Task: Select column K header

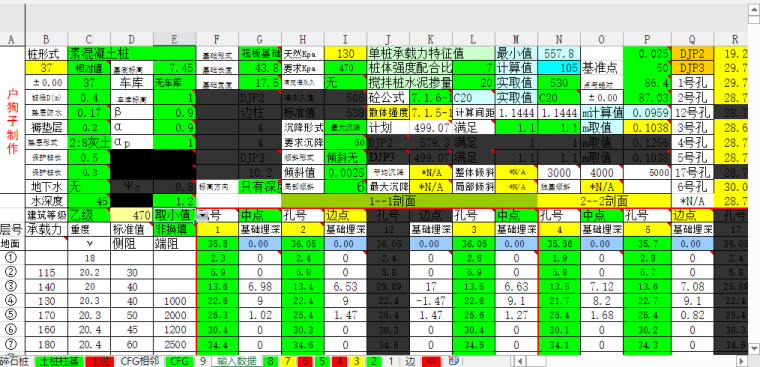Action: coord(431,39)
